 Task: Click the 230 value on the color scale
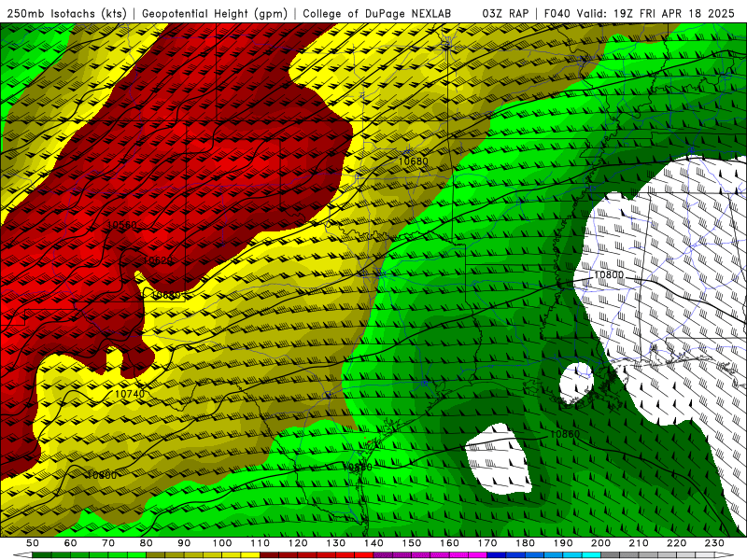714,543
